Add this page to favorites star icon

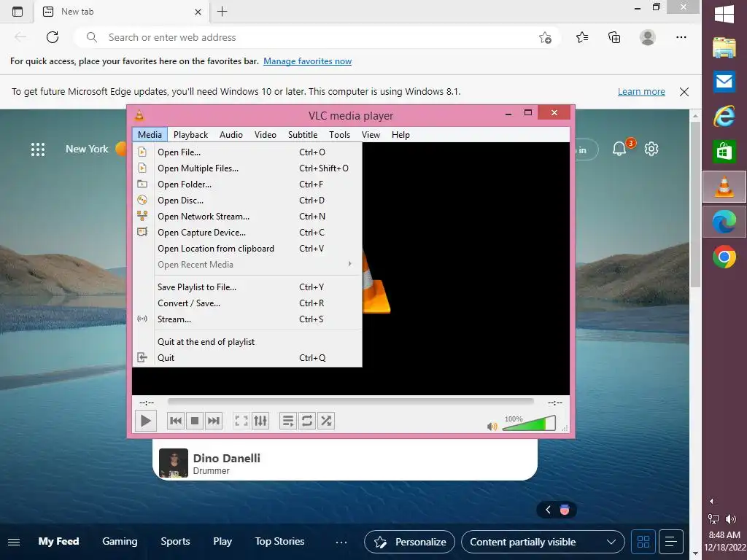click(545, 37)
